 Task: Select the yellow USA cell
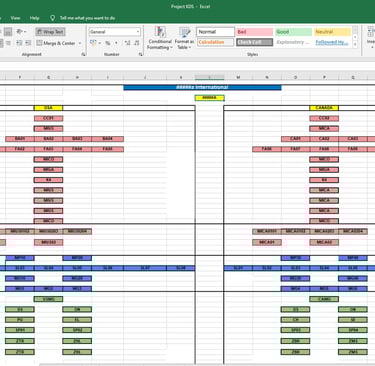pos(48,108)
